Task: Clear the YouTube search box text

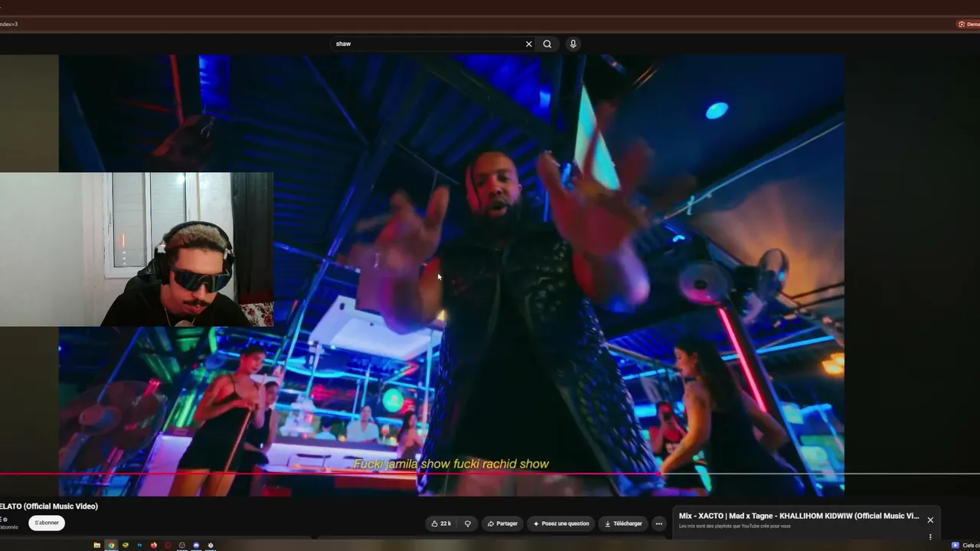Action: tap(528, 44)
